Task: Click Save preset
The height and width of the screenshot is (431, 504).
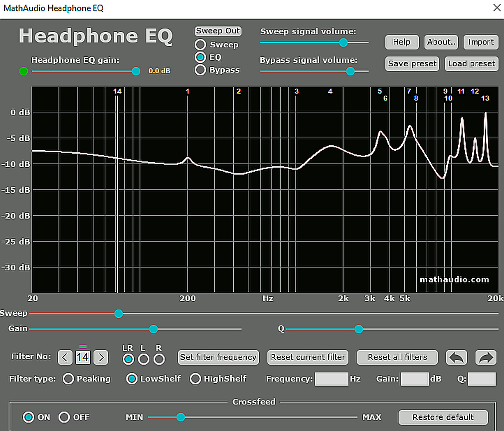Action: pyautogui.click(x=412, y=64)
